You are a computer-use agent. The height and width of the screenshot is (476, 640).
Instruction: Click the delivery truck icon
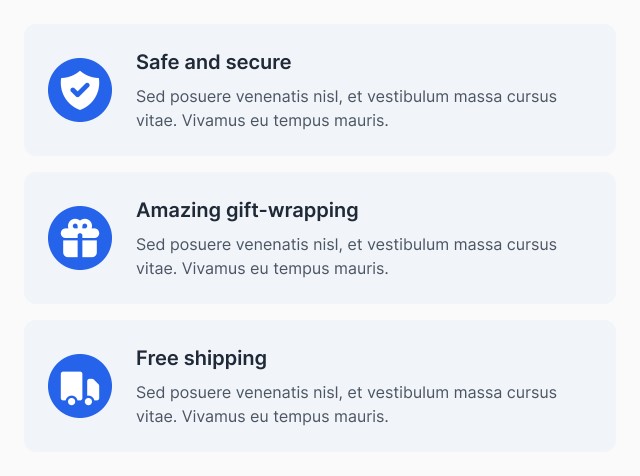click(x=80, y=386)
